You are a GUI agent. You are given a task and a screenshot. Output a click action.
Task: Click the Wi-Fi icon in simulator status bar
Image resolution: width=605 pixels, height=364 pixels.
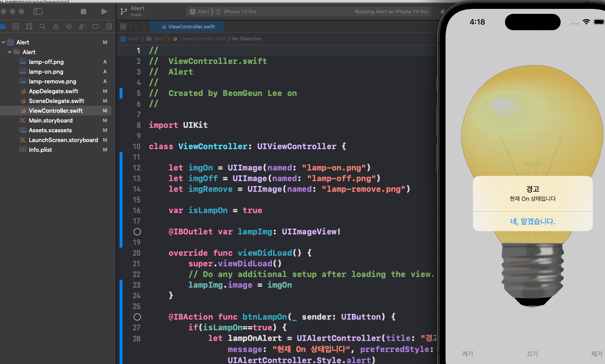[x=586, y=22]
